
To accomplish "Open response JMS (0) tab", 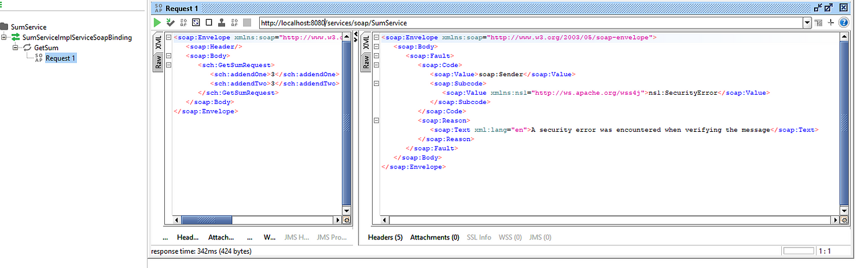I will coord(540,237).
